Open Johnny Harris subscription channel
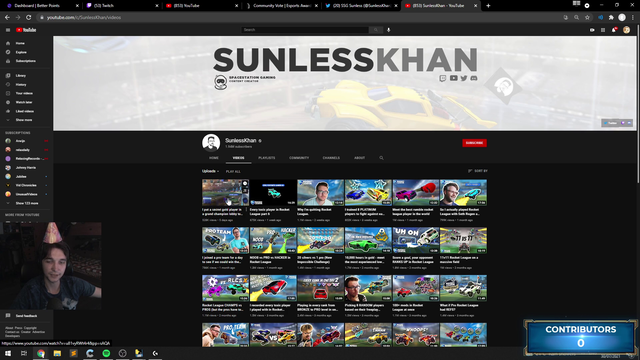 [x=27, y=167]
